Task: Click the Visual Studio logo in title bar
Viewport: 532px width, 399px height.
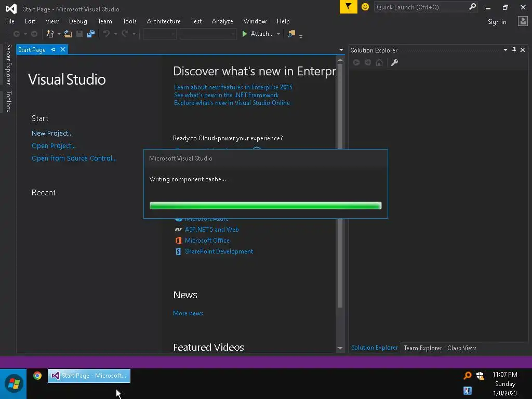Action: pos(11,8)
